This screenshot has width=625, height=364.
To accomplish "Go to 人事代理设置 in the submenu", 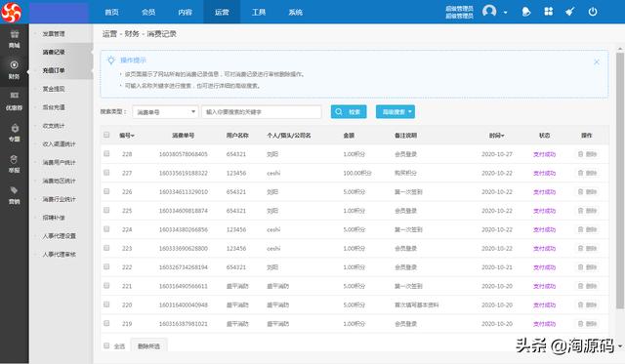I will pyautogui.click(x=59, y=236).
